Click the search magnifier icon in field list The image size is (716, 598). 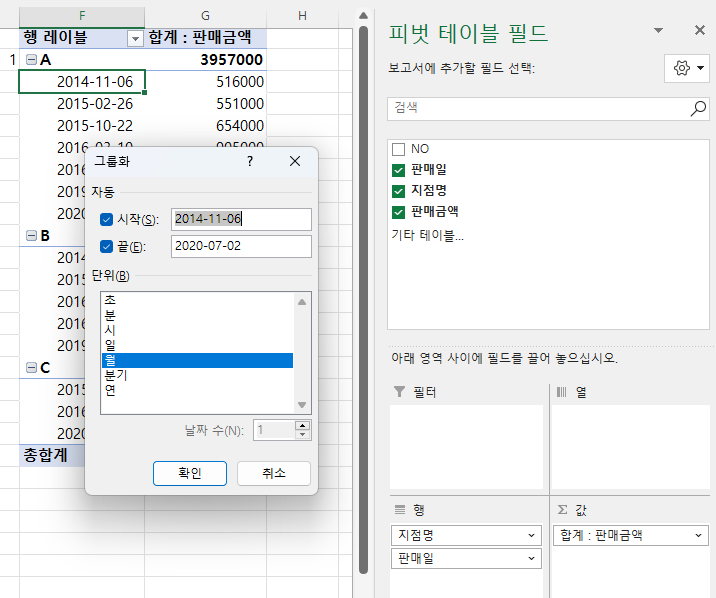coord(698,109)
